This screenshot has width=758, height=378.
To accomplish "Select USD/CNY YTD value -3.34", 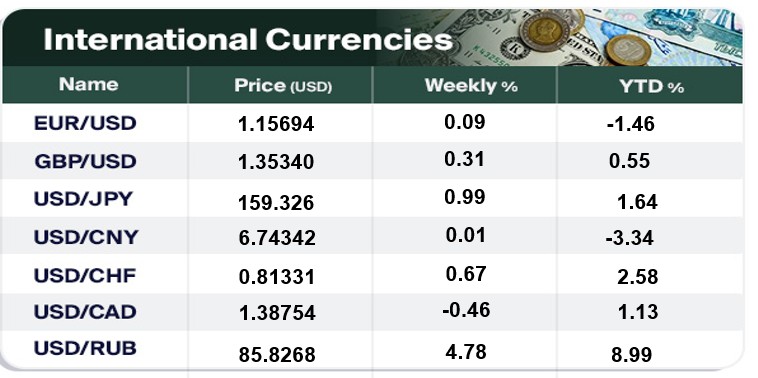I will pyautogui.click(x=629, y=238).
